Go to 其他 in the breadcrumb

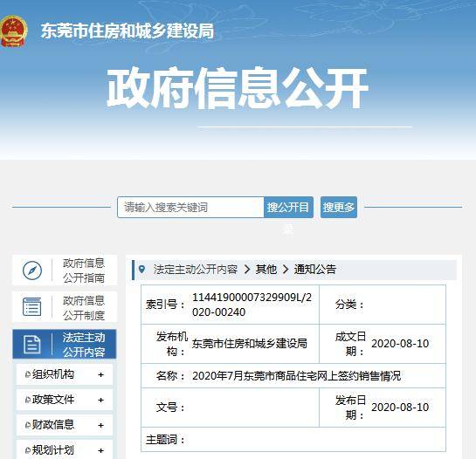coord(266,269)
